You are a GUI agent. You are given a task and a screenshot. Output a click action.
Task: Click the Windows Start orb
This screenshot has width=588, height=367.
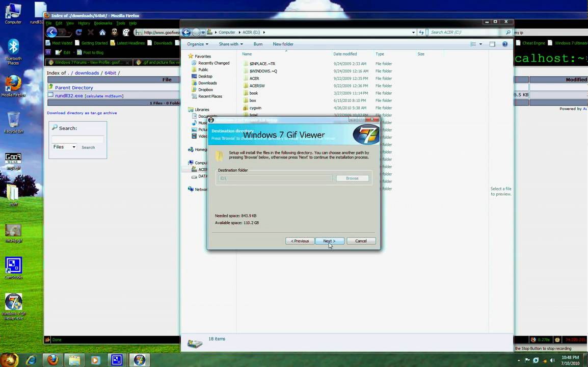point(10,360)
